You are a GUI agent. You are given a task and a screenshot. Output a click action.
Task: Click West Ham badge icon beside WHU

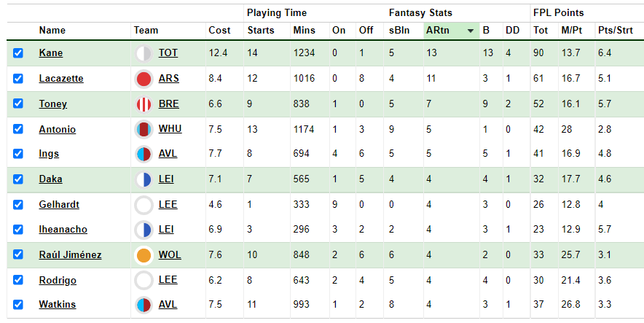144,130
